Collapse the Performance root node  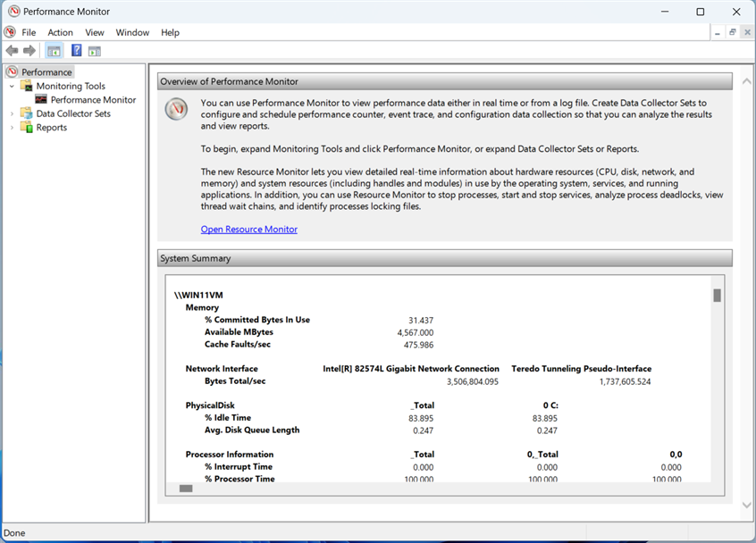(11, 71)
